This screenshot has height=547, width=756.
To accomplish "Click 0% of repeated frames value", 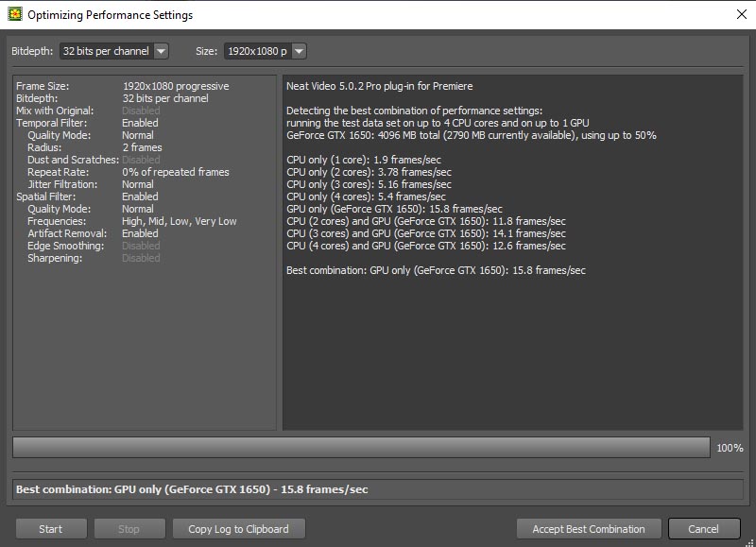I will 176,172.
